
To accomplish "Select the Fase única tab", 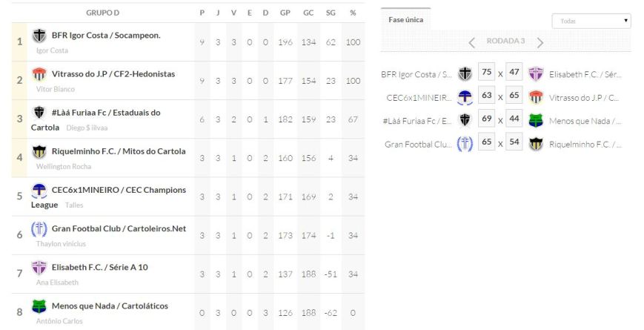I will [x=406, y=19].
